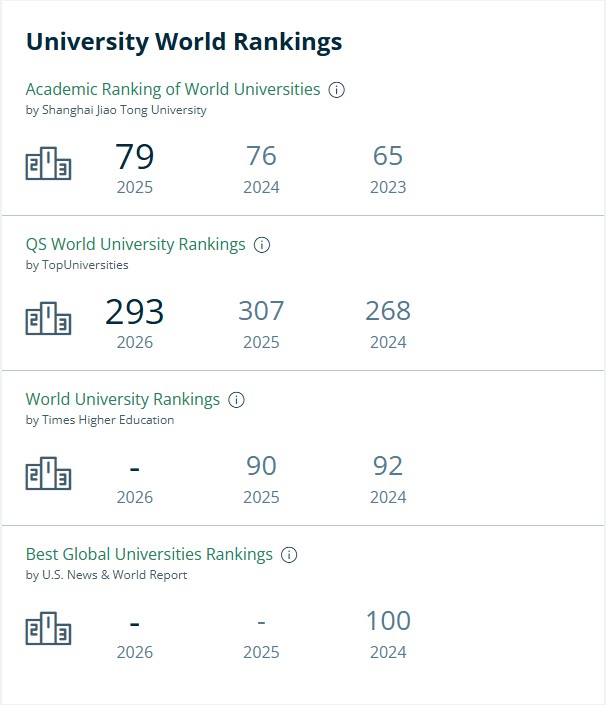Open the Academic Ranking of World Universities link
The height and width of the screenshot is (705, 606).
click(x=173, y=89)
